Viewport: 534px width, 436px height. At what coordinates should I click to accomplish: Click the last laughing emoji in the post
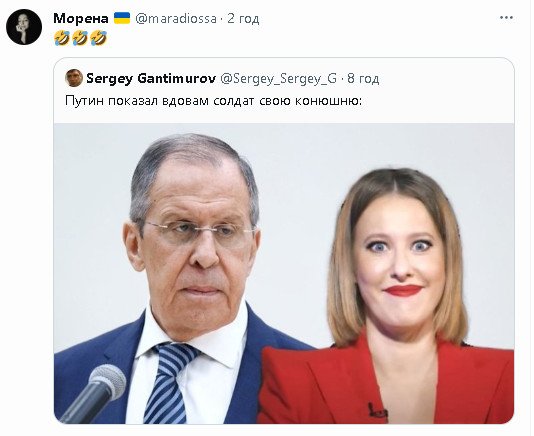click(99, 38)
